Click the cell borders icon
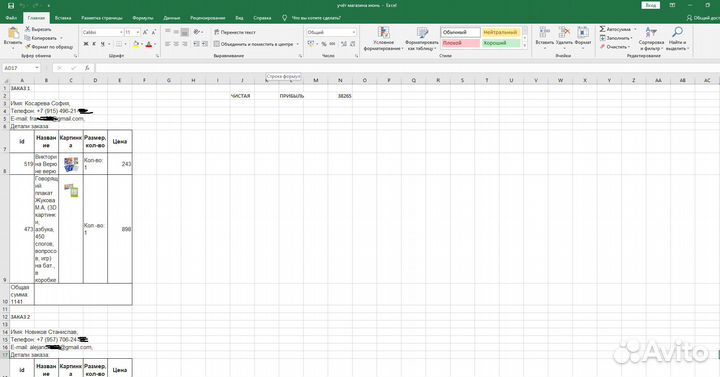This screenshot has height=377, width=720. click(118, 44)
